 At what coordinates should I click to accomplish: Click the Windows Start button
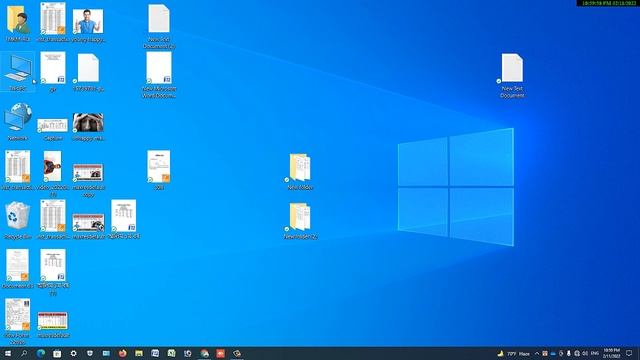8,353
